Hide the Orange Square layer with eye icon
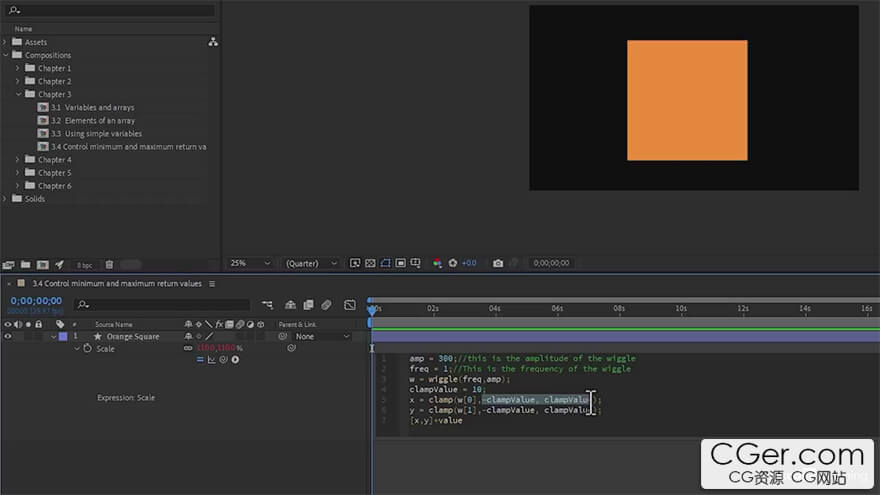880x495 pixels. click(8, 337)
